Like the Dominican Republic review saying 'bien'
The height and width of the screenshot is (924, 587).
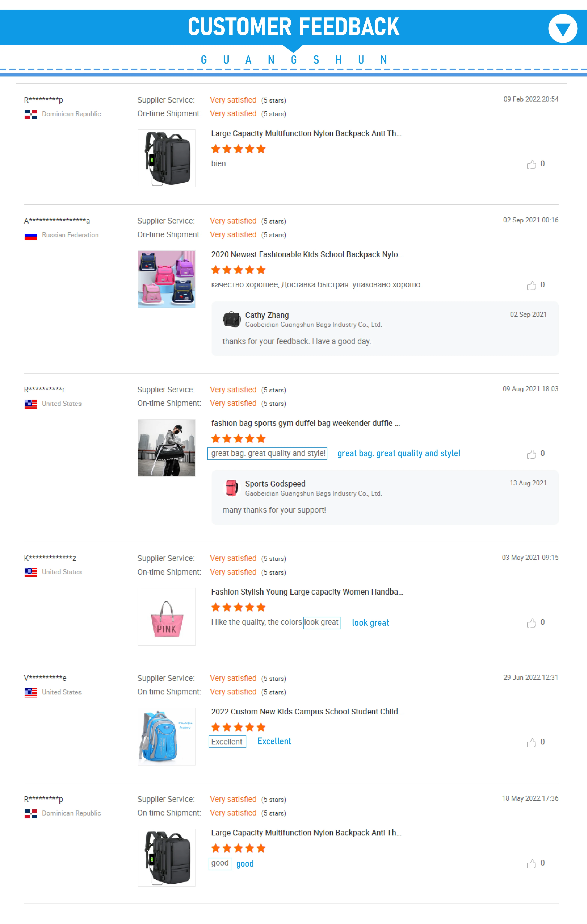tap(531, 165)
